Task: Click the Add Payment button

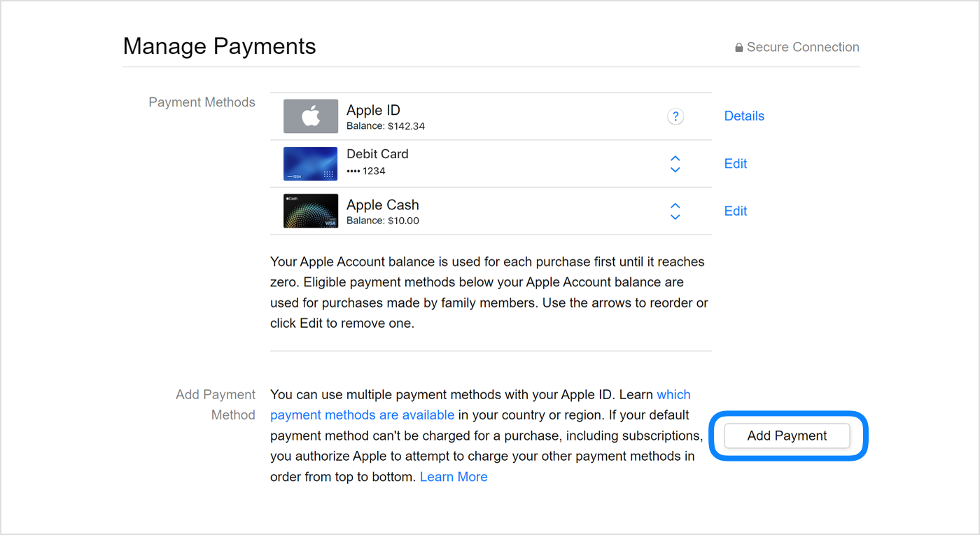Action: click(x=787, y=436)
